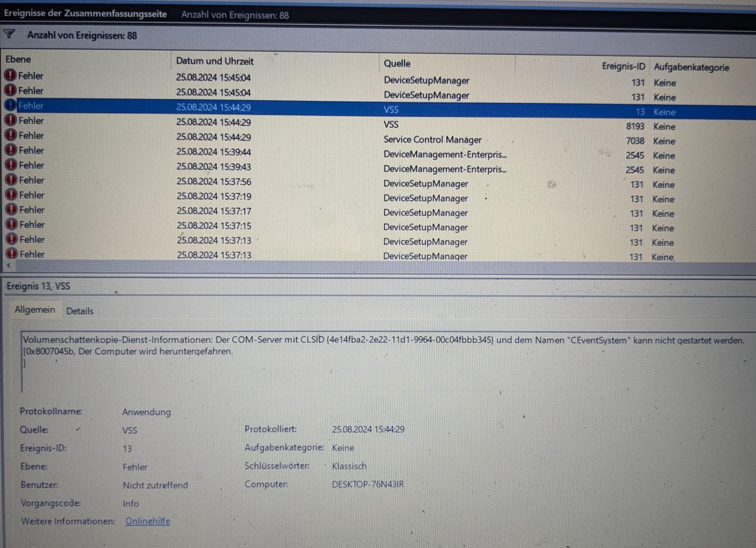Click error icon of Service Control Manager row
This screenshot has height=548, width=756.
point(11,135)
